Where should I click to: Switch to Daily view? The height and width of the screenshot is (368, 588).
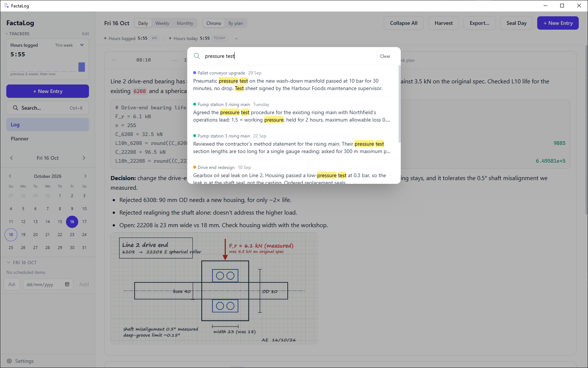[143, 23]
